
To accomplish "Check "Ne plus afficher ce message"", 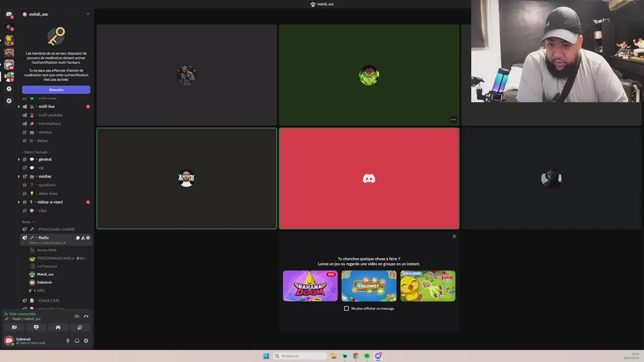I will pos(346,308).
